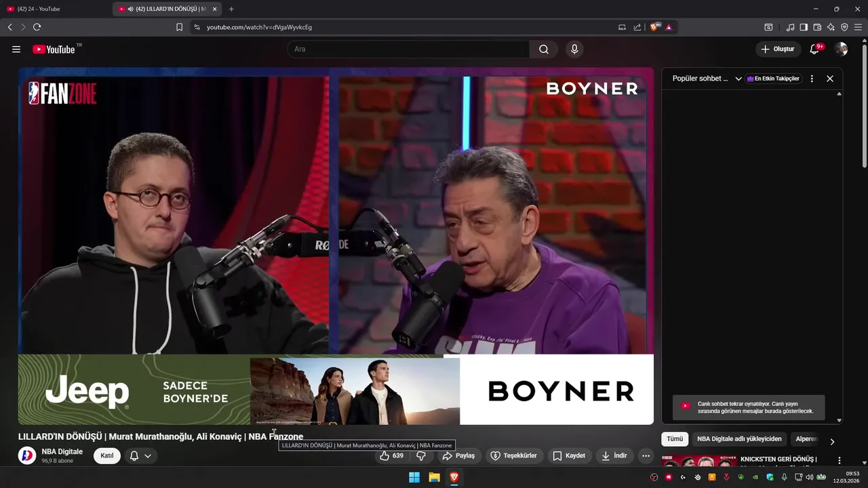Open File Explorer from the taskbar

pyautogui.click(x=434, y=477)
